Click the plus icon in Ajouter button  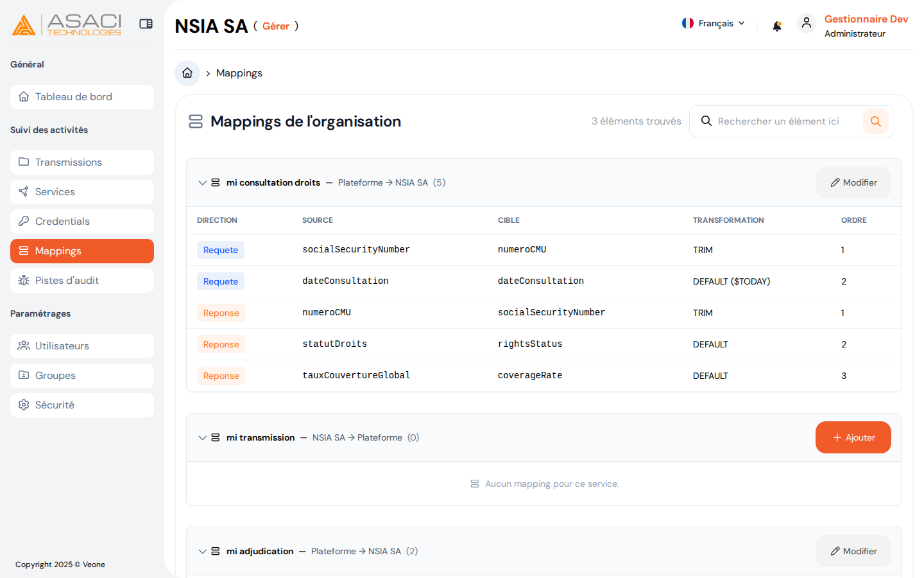[837, 437]
